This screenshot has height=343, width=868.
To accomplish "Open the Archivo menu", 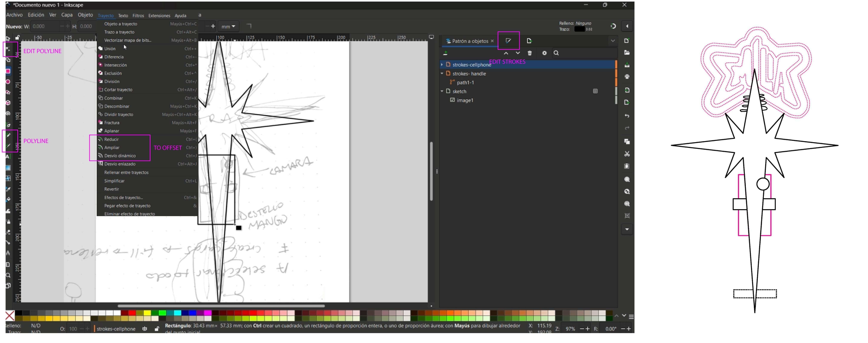I will click(x=14, y=15).
